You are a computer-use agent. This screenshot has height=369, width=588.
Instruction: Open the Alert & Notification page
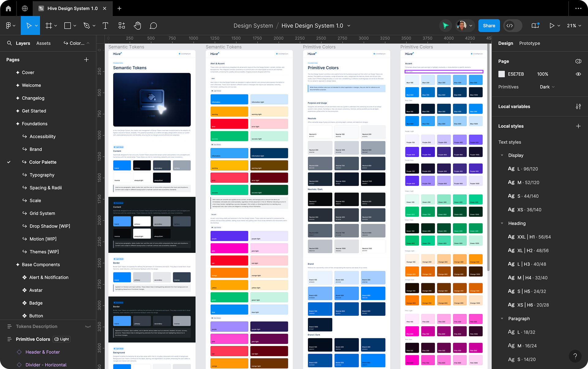click(x=49, y=277)
